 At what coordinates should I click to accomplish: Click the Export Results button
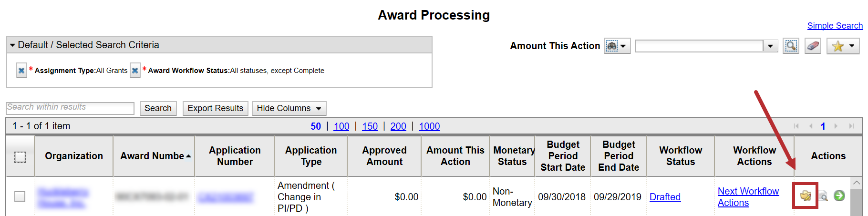tap(215, 108)
